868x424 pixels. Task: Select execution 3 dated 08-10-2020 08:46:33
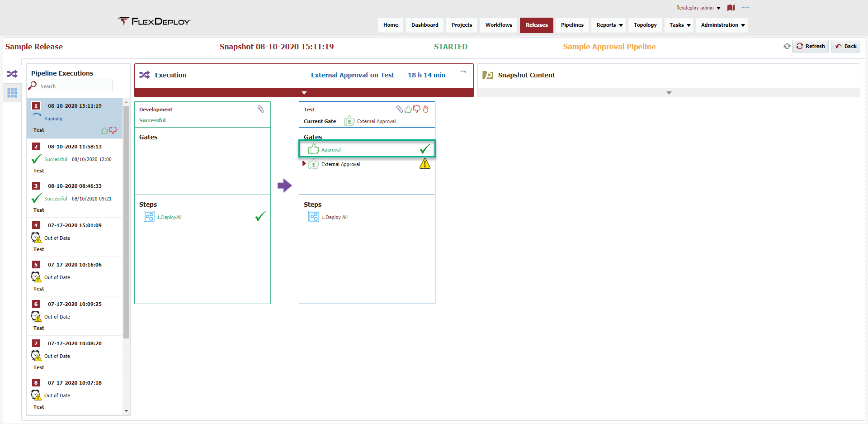(75, 198)
